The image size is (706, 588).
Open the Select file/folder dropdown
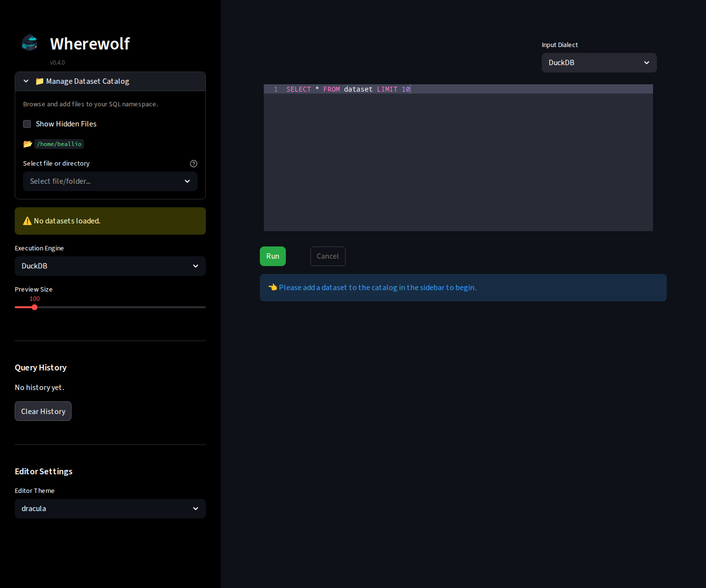(110, 181)
